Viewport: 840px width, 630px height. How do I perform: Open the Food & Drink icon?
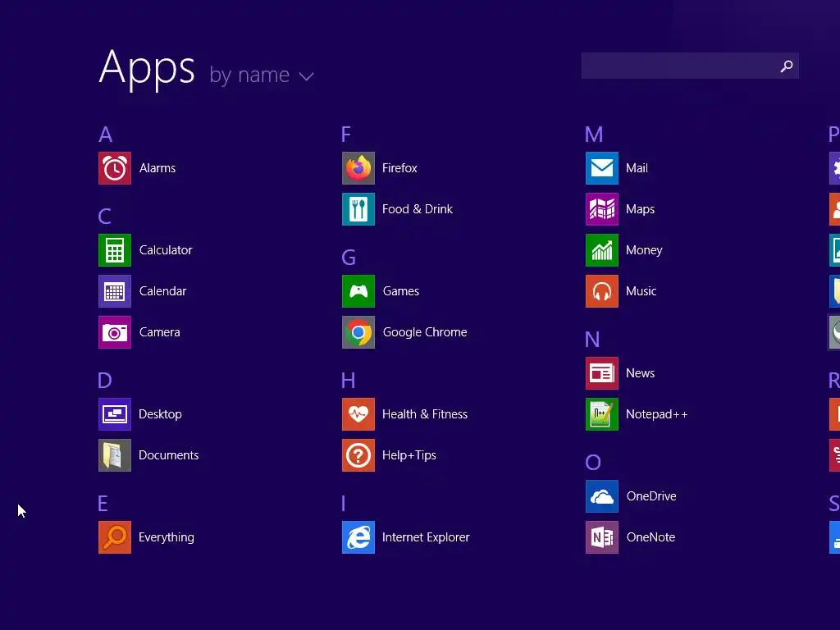[x=358, y=209]
